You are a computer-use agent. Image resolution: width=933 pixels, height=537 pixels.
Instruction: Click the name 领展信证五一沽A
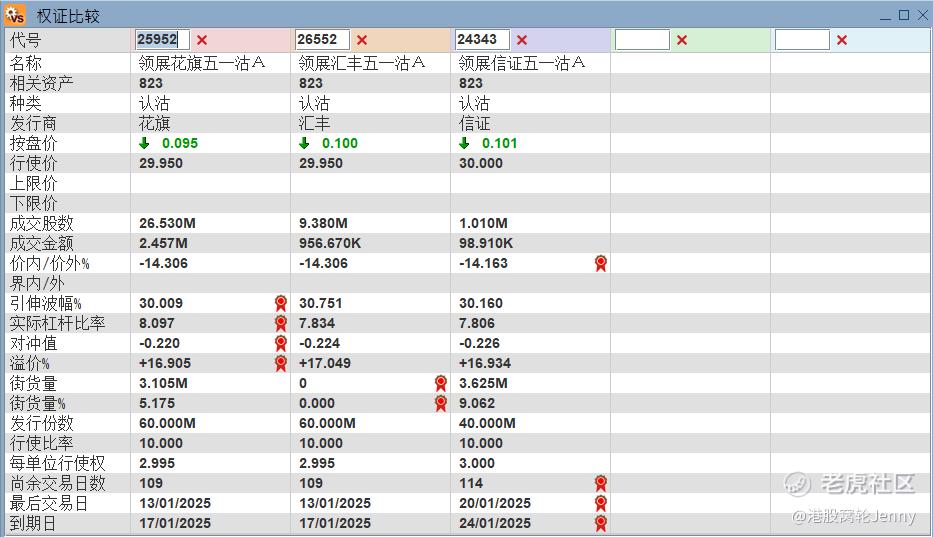click(x=522, y=63)
